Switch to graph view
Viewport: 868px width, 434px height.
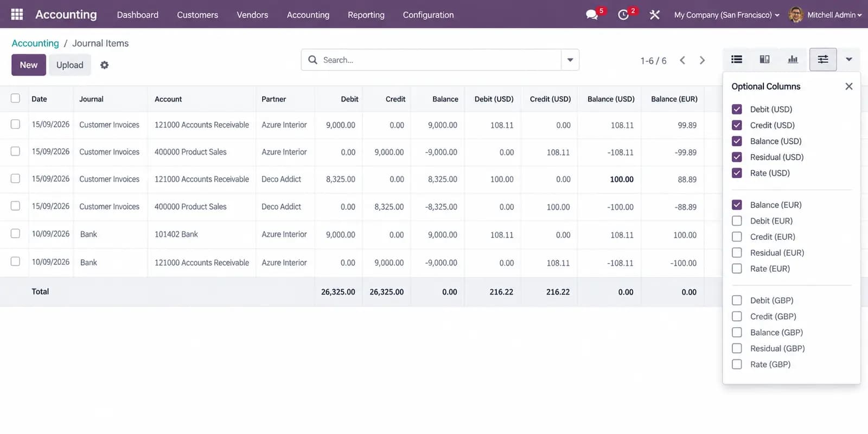coord(793,60)
